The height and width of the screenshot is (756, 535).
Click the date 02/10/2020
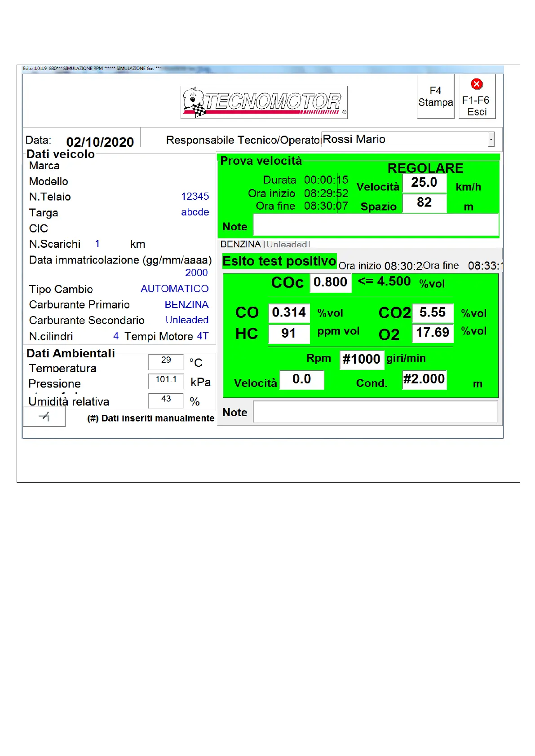pos(100,142)
